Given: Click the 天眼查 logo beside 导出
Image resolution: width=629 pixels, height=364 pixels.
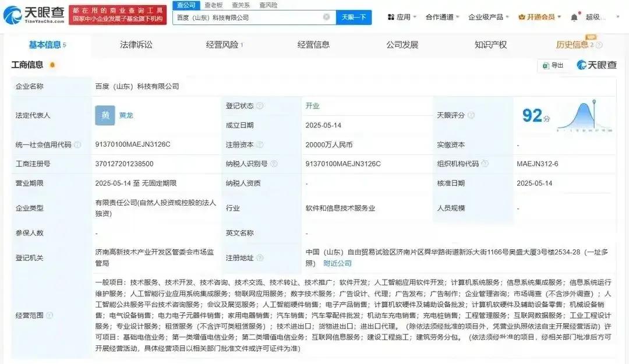Looking at the screenshot, I should point(596,65).
